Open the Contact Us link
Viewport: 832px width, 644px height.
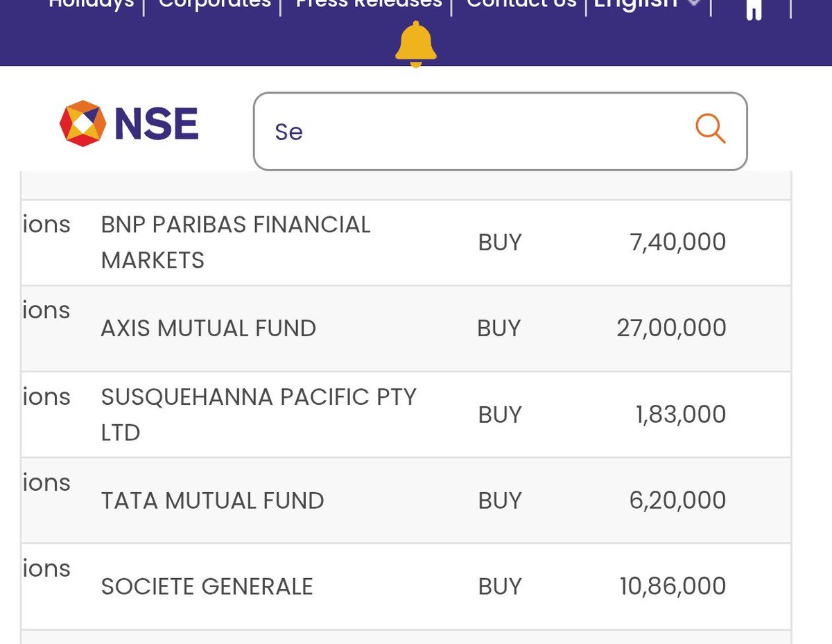[521, 3]
